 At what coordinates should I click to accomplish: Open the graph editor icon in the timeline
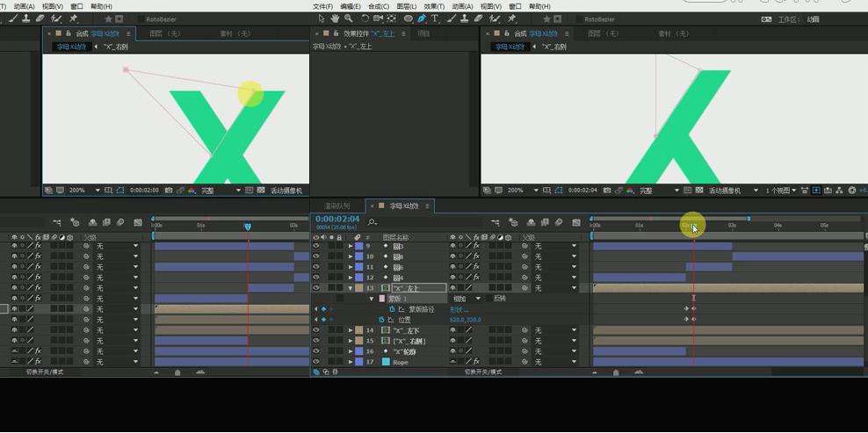[x=576, y=222]
